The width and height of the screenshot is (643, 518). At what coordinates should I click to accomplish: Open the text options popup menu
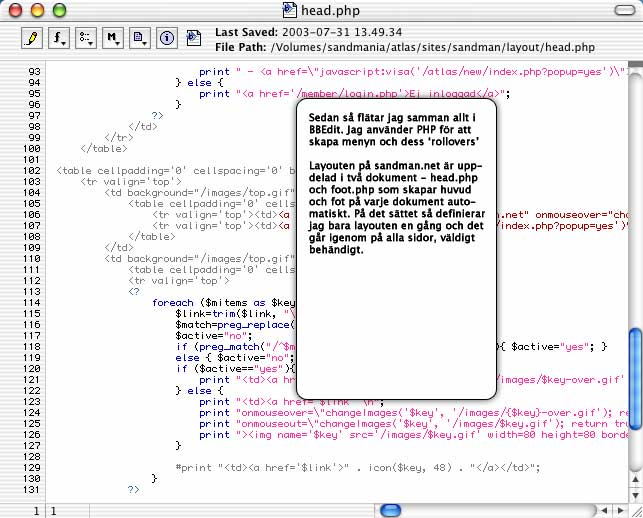click(87, 39)
